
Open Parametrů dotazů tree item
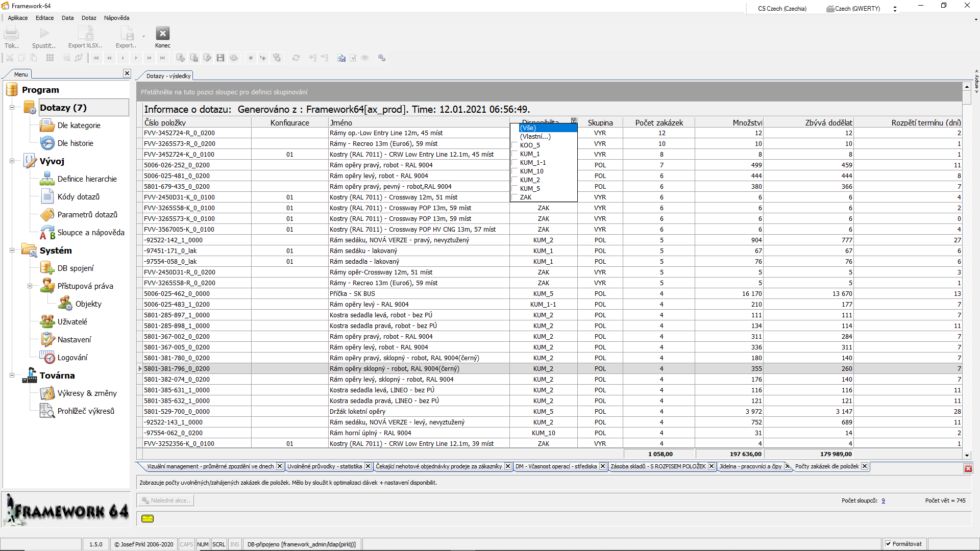click(x=87, y=215)
